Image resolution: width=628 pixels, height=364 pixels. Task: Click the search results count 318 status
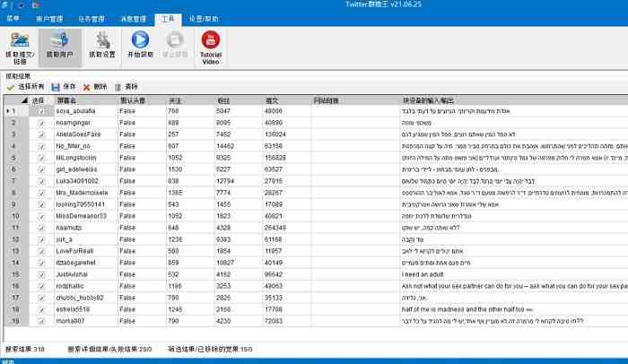click(x=25, y=349)
